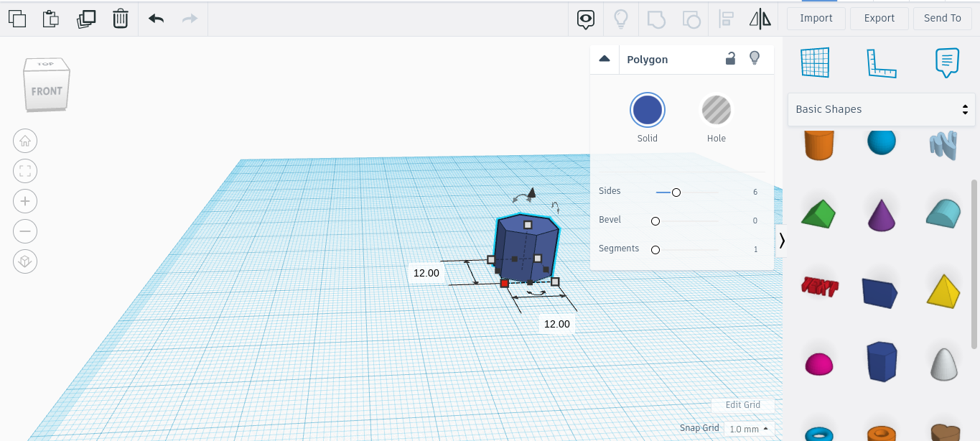Click the Segments value 1
The image size is (980, 441).
[x=755, y=249]
